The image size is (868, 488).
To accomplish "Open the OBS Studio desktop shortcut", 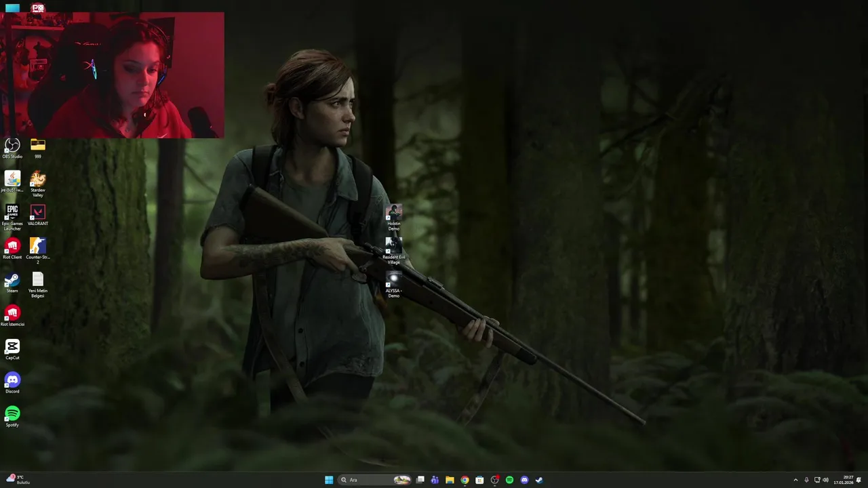I will [x=12, y=148].
